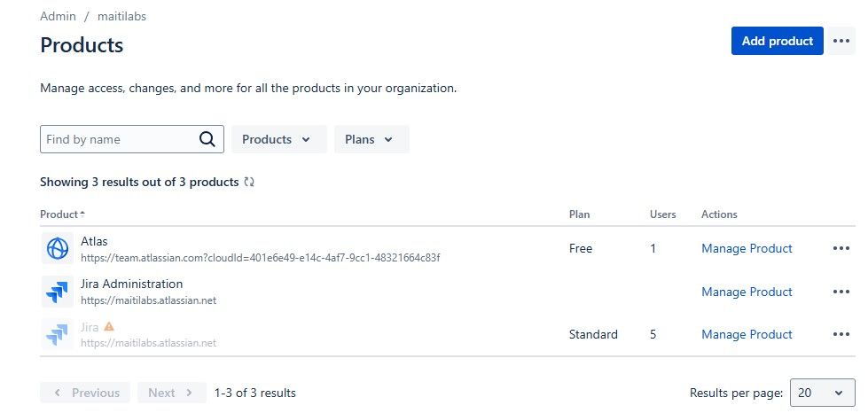The width and height of the screenshot is (868, 413).
Task: Click the greyed-out Jira product icon
Action: [58, 334]
